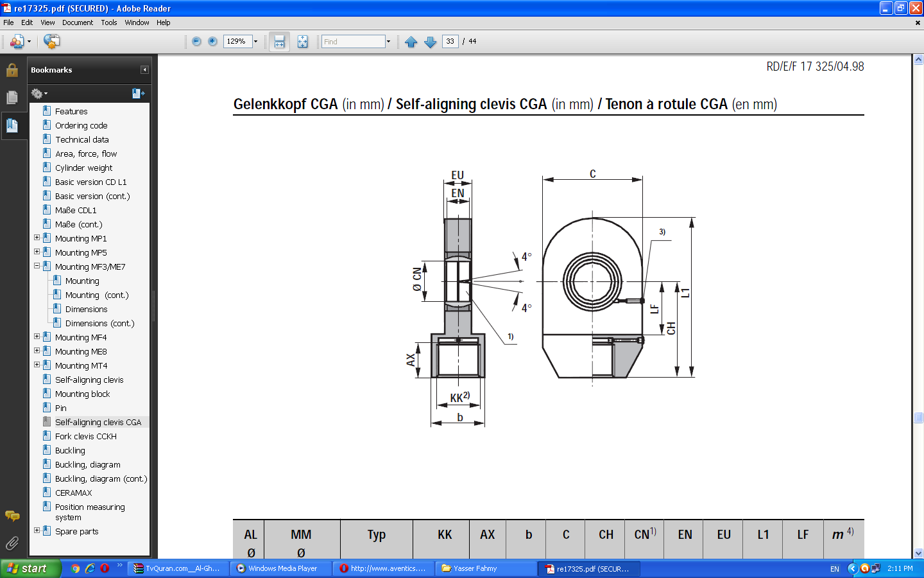The width and height of the screenshot is (924, 578).
Task: Toggle the Bookmarks panel icon
Action: point(12,125)
